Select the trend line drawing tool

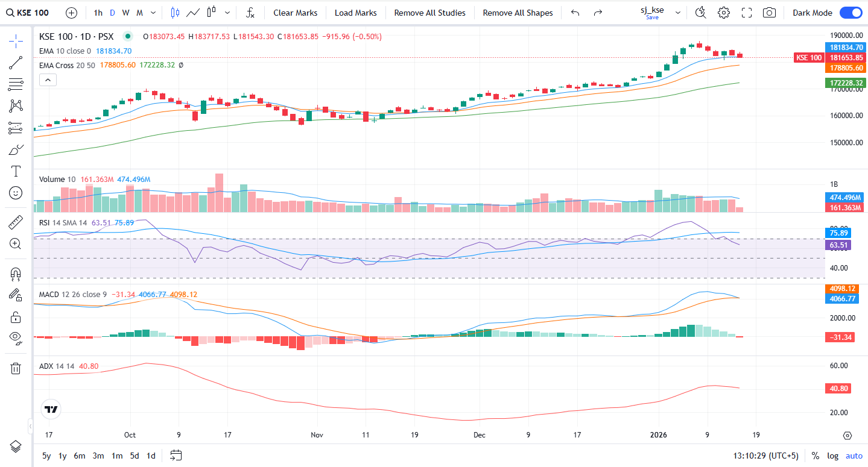(16, 63)
